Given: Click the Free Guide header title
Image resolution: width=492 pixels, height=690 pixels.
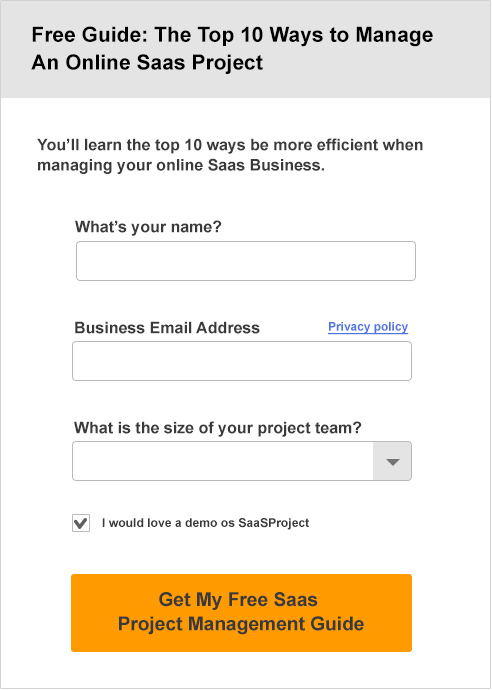Looking at the screenshot, I should click(232, 48).
